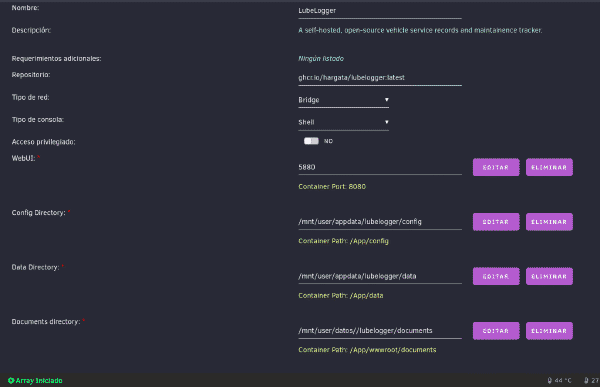The width and height of the screenshot is (600, 387).
Task: Click the Container Port: 8080 text
Action: [x=332, y=186]
